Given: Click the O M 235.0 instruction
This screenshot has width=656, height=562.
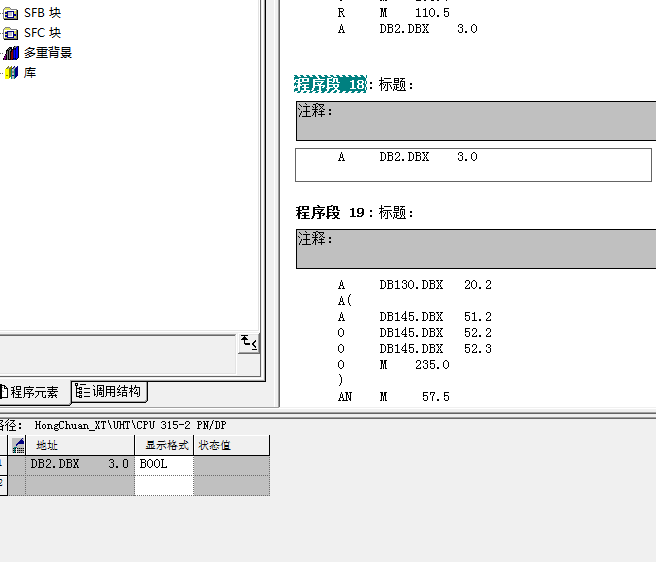Looking at the screenshot, I should [x=394, y=364].
